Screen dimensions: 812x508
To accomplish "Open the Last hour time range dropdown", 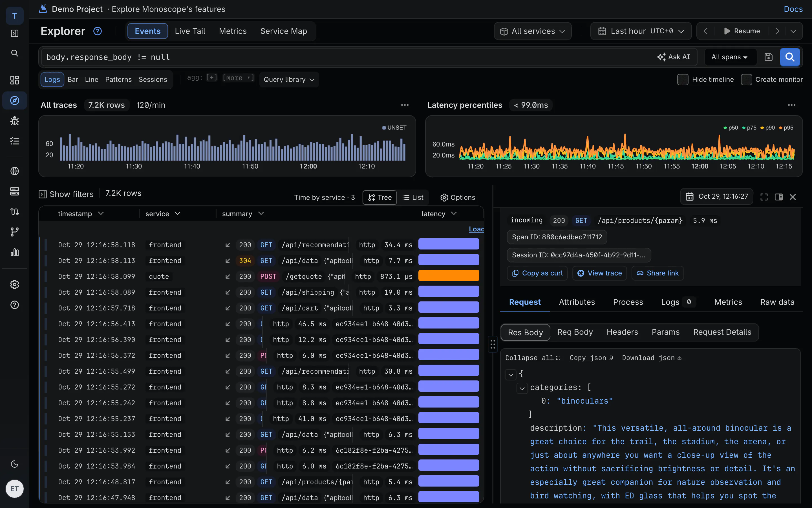I will [641, 31].
